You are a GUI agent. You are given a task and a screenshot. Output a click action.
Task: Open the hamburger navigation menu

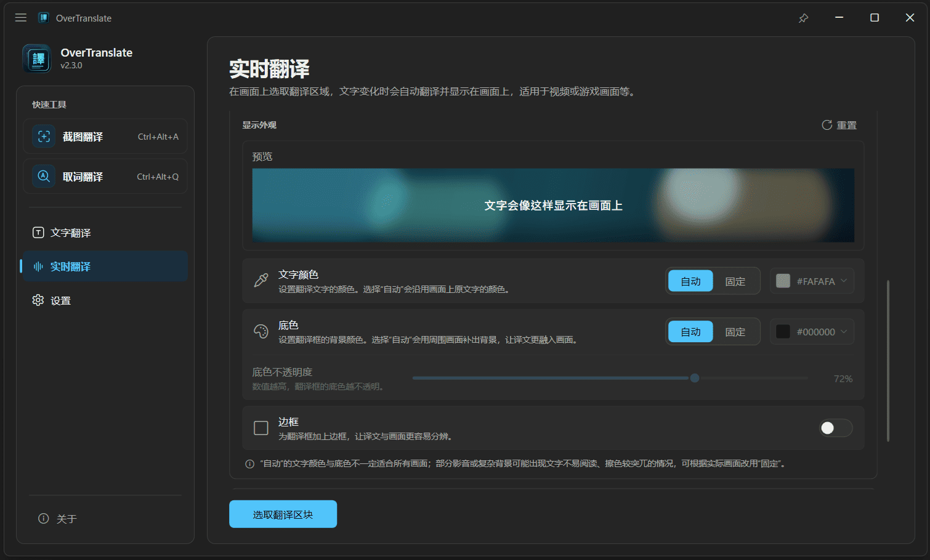click(21, 18)
